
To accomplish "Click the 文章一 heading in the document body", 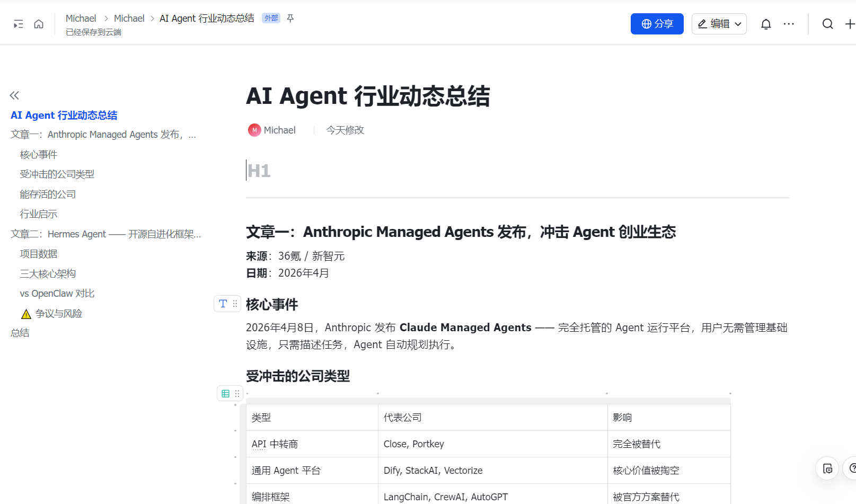I will click(461, 232).
